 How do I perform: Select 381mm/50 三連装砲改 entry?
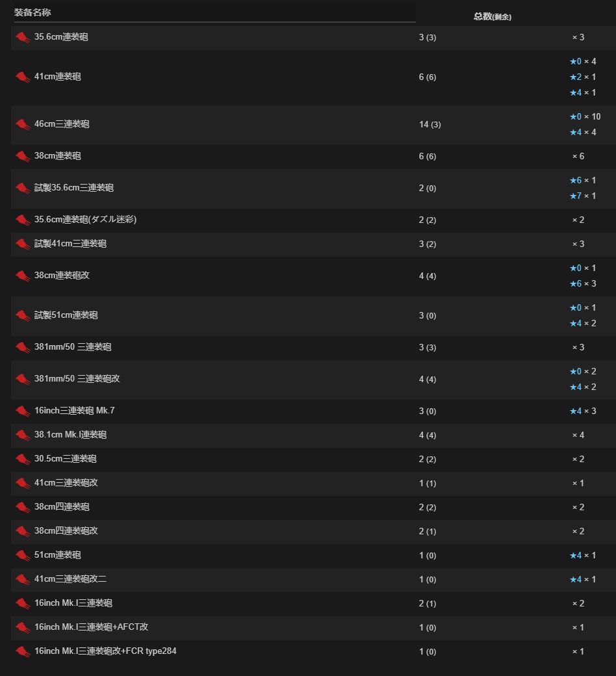pos(77,379)
